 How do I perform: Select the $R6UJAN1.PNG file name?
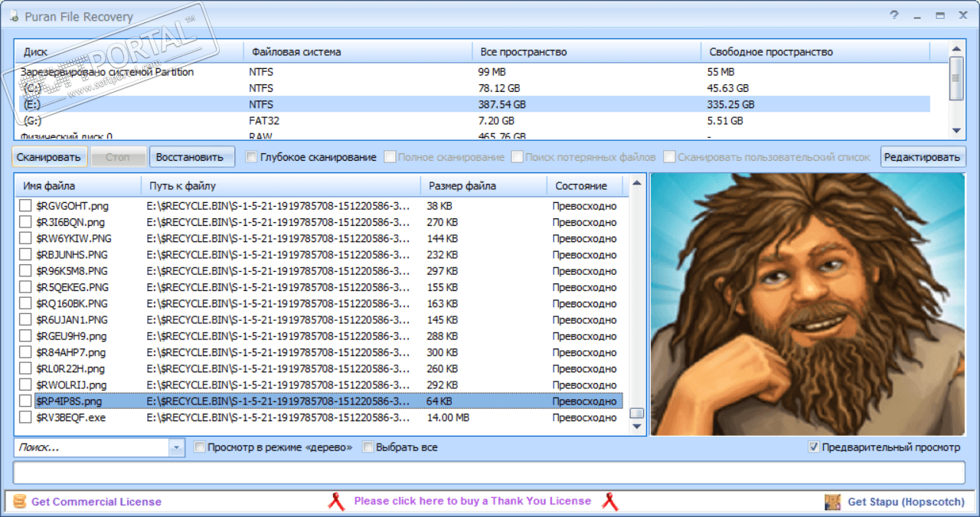[71, 320]
